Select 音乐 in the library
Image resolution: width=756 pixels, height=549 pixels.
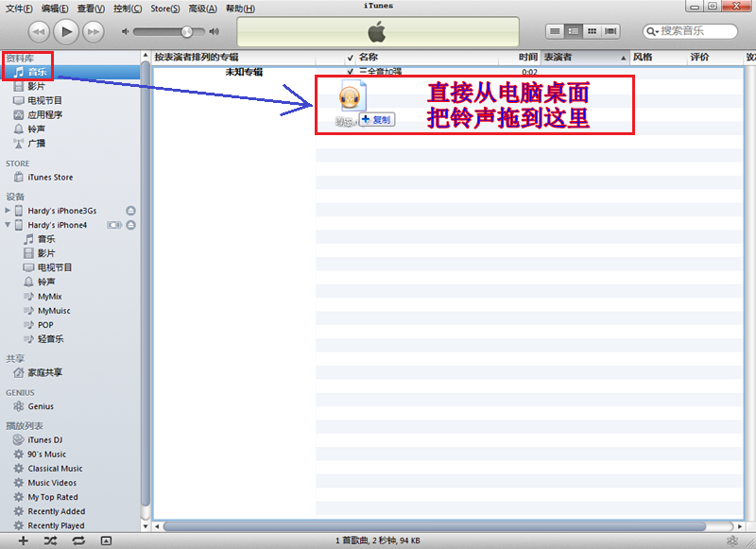[71, 72]
